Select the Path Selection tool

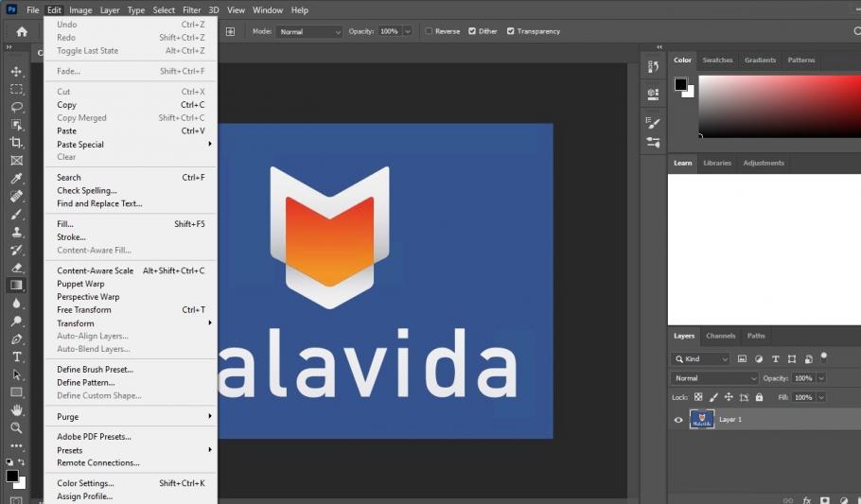(x=16, y=374)
